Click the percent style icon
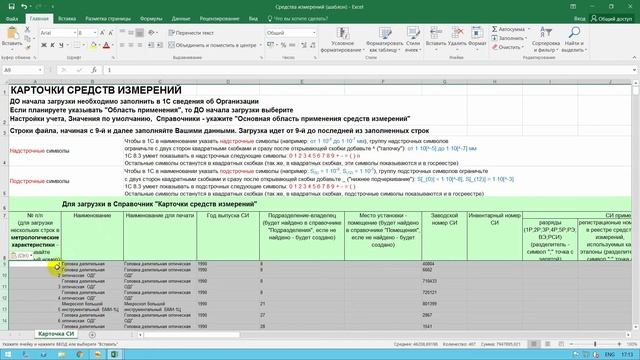640x360 pixels. 283,45
